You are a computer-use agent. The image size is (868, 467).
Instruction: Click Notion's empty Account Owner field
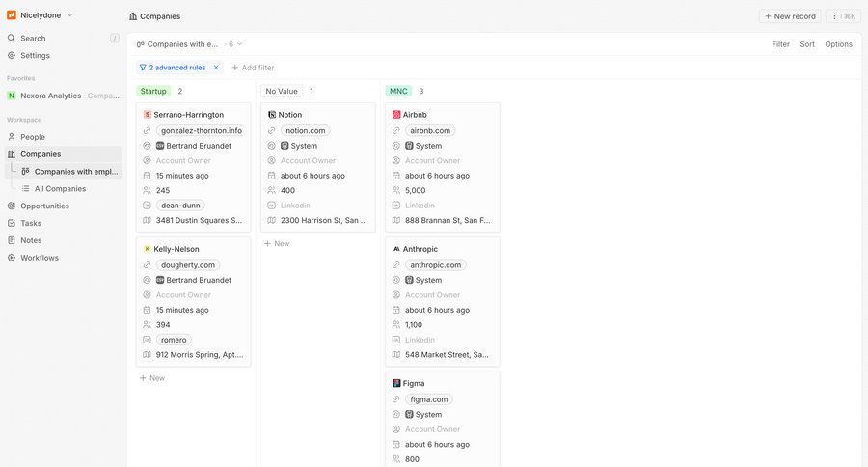(308, 160)
